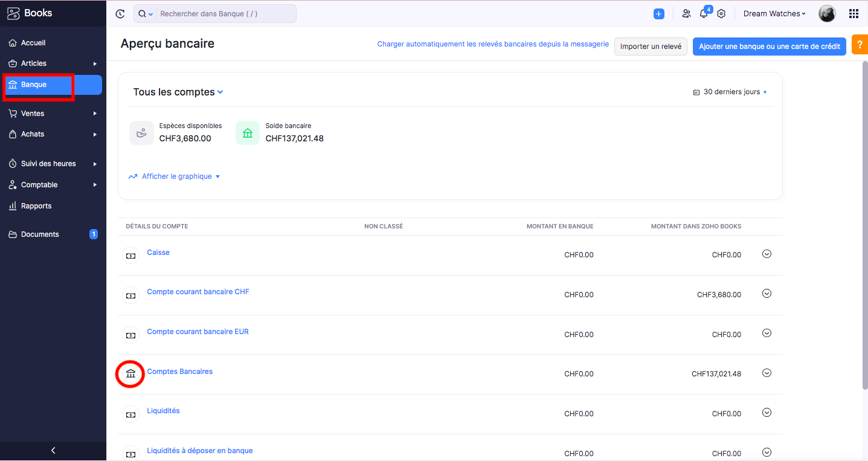Open Achats in the sidebar
This screenshot has width=868, height=461.
(x=53, y=134)
